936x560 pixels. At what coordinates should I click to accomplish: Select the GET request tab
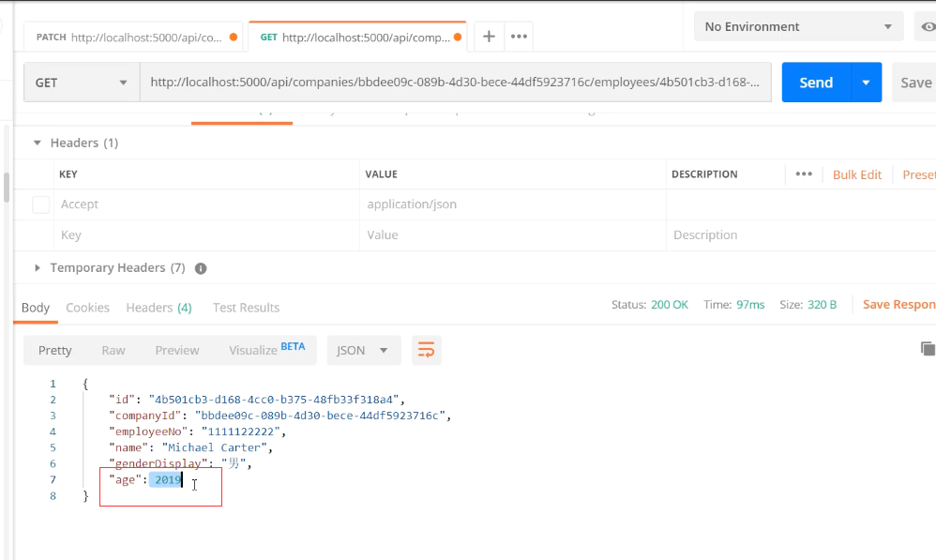[357, 37]
